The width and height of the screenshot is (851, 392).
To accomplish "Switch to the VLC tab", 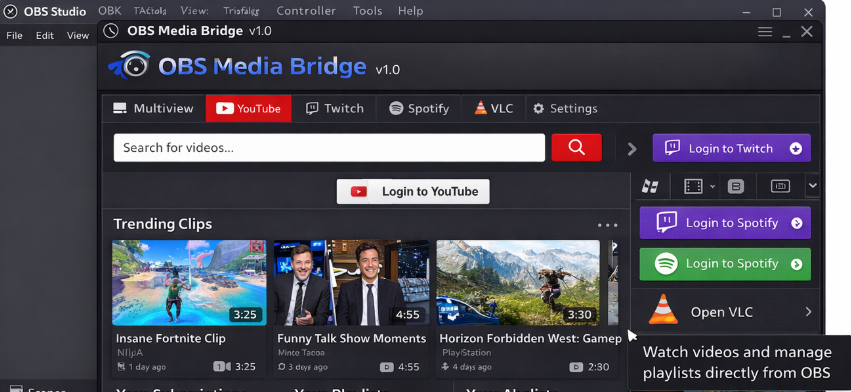I will coord(493,109).
